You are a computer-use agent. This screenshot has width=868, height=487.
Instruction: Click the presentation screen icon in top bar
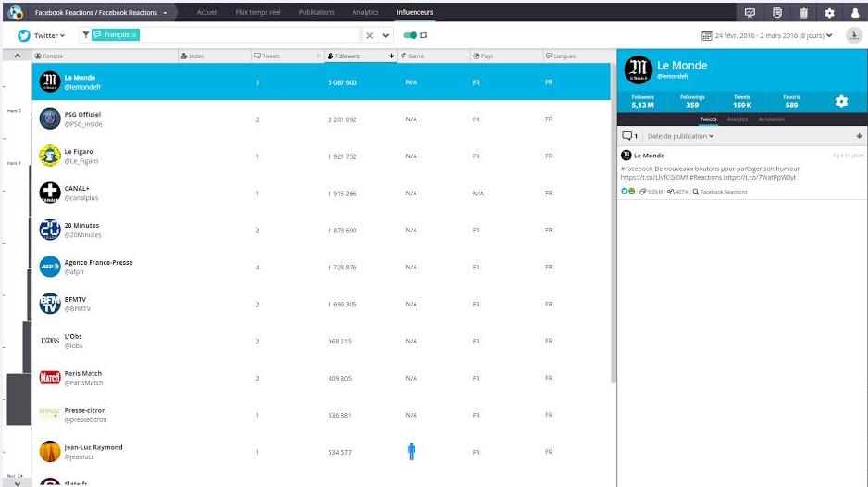tap(750, 13)
